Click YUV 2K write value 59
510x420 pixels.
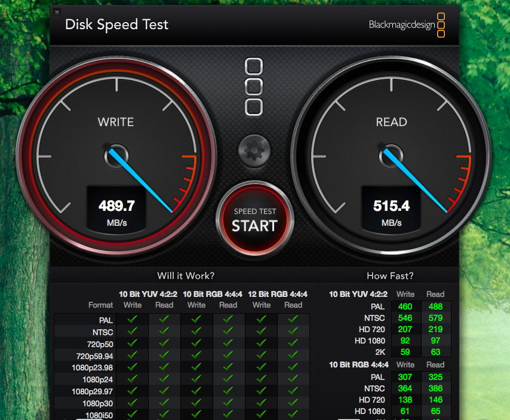coord(405,352)
